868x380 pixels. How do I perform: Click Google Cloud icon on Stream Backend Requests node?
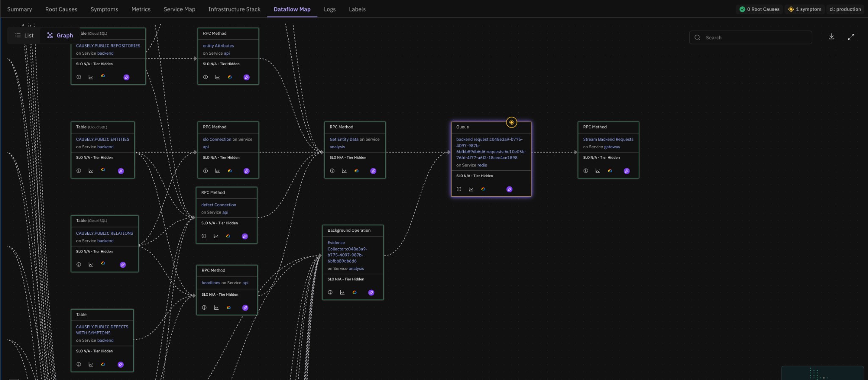(610, 171)
